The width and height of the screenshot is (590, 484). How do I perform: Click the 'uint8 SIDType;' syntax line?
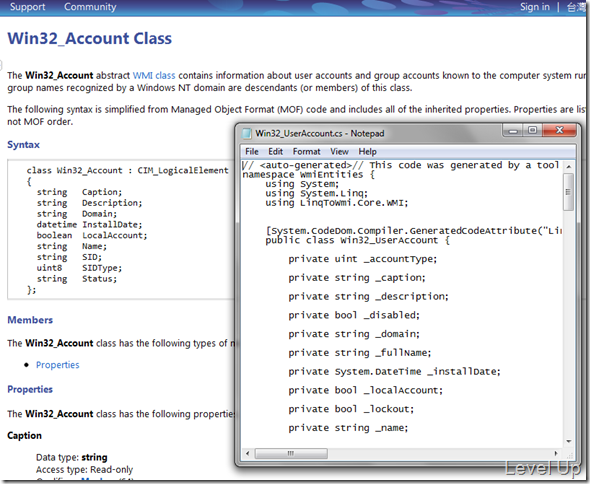pos(79,268)
